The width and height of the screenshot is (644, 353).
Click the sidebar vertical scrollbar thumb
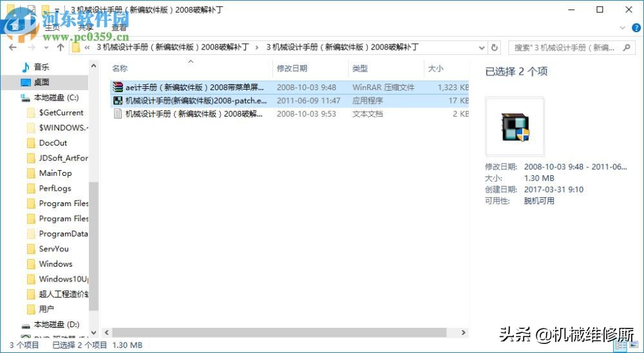pos(93,247)
